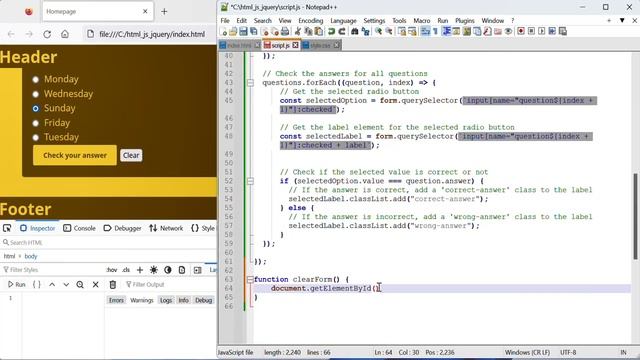640x360 pixels.
Task: Click the Redo arrow icon
Action: [342, 31]
